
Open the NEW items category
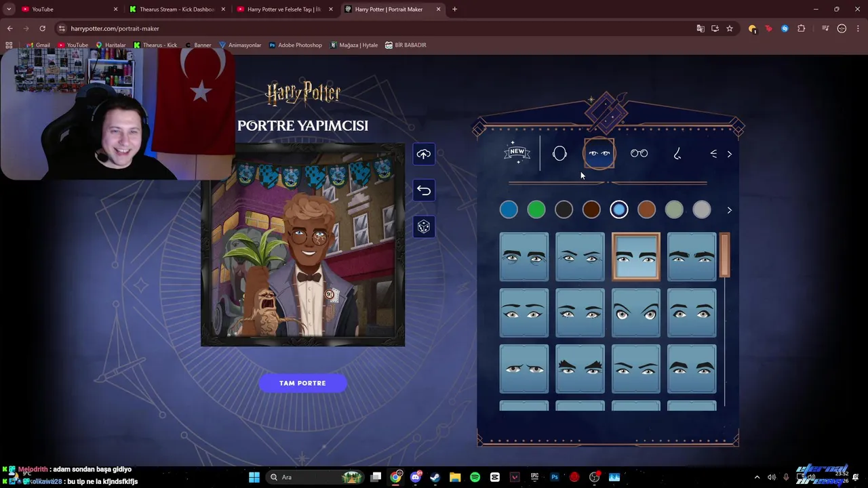(517, 154)
